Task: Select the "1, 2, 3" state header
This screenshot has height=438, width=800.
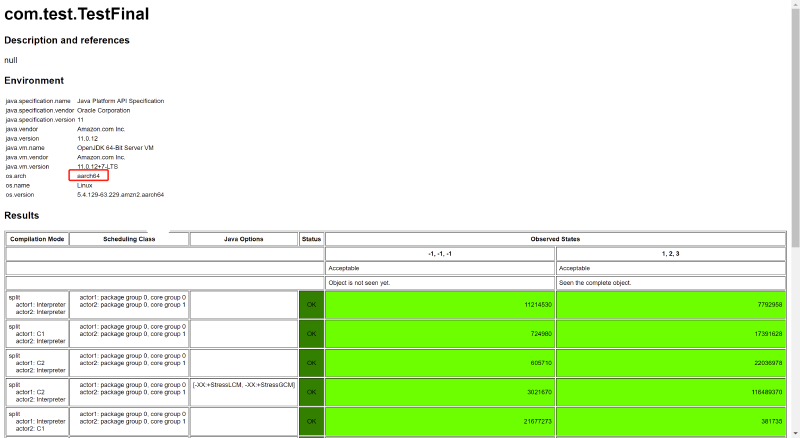Action: coord(670,254)
